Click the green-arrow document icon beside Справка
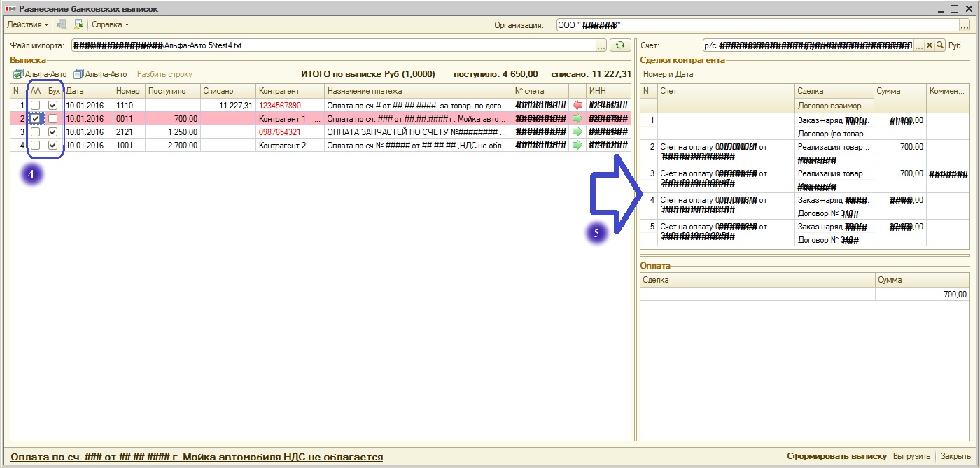The width and height of the screenshot is (980, 468). [78, 24]
